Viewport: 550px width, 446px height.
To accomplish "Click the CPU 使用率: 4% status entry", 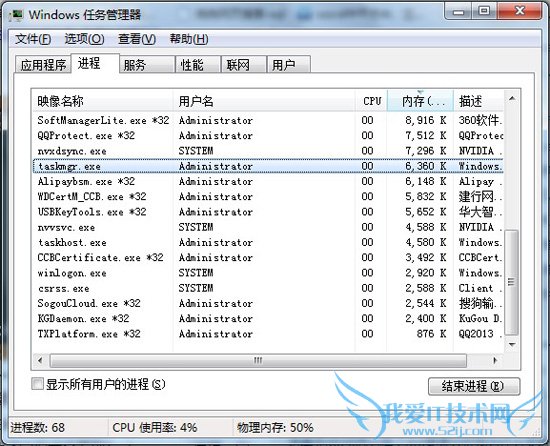I will (155, 427).
